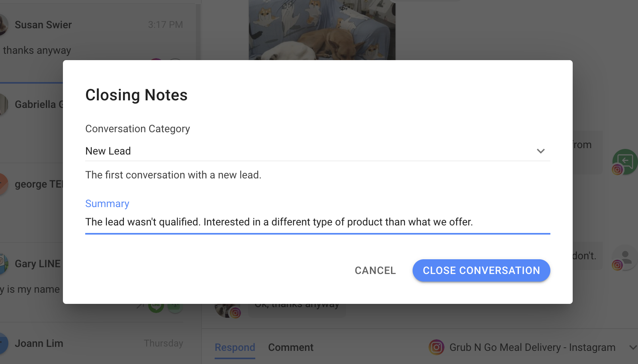Open the george conversation in the list
This screenshot has width=638, height=364.
[32, 184]
